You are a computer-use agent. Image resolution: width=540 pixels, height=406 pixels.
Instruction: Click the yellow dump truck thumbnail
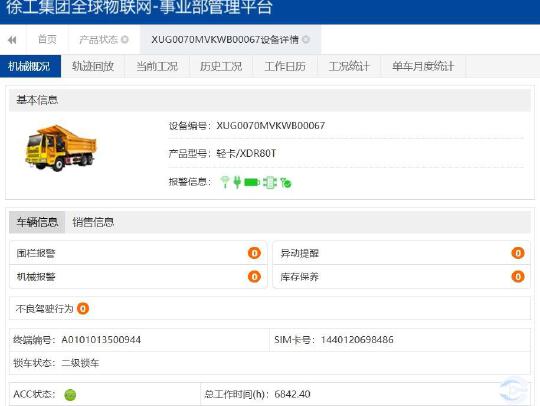(61, 148)
